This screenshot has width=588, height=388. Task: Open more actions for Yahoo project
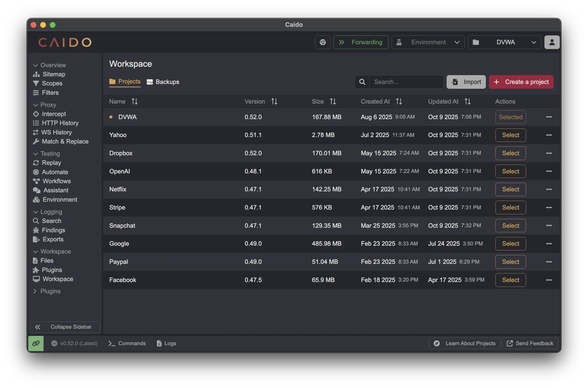549,135
